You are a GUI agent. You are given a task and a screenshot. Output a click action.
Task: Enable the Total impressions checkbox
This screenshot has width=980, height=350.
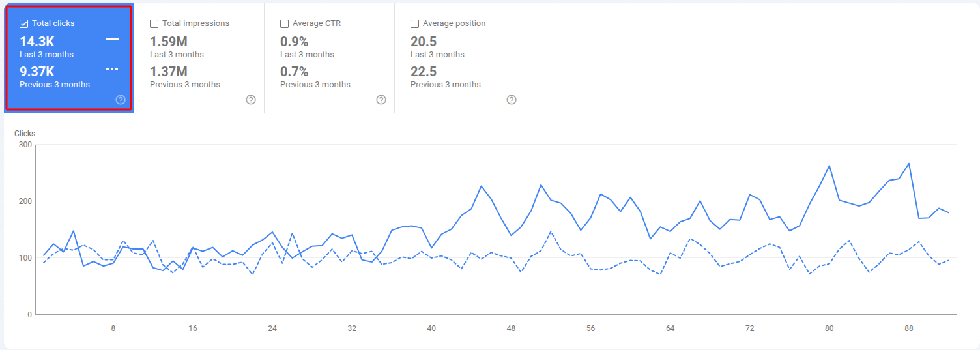[154, 23]
